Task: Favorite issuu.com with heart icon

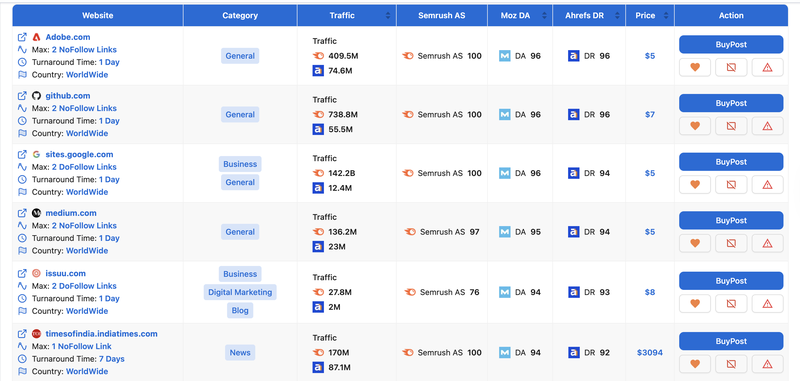Action: pos(694,303)
